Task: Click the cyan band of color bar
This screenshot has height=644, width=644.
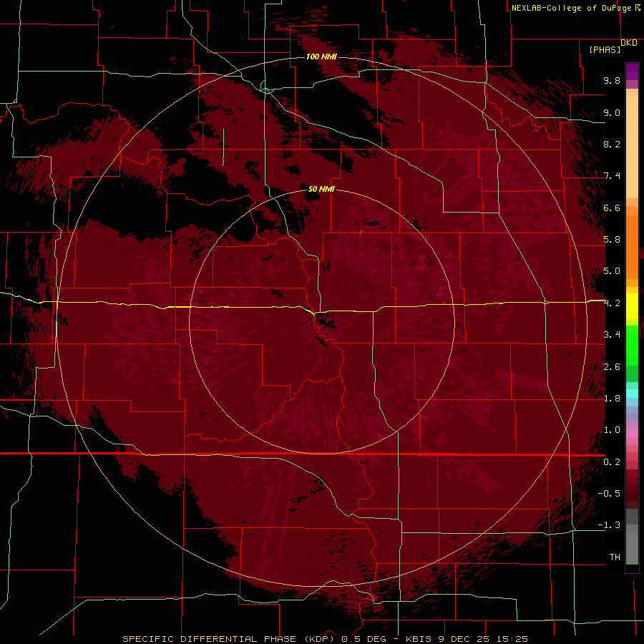Action: coord(632,394)
